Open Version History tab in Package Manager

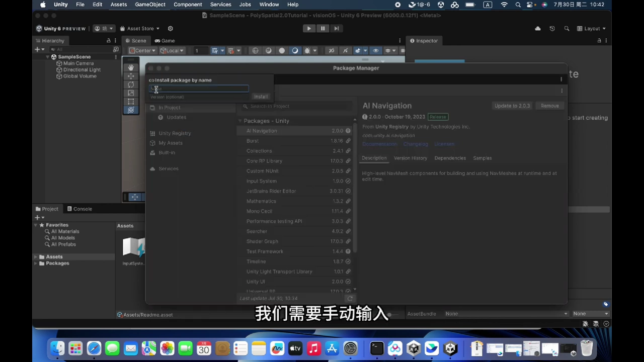(x=411, y=158)
